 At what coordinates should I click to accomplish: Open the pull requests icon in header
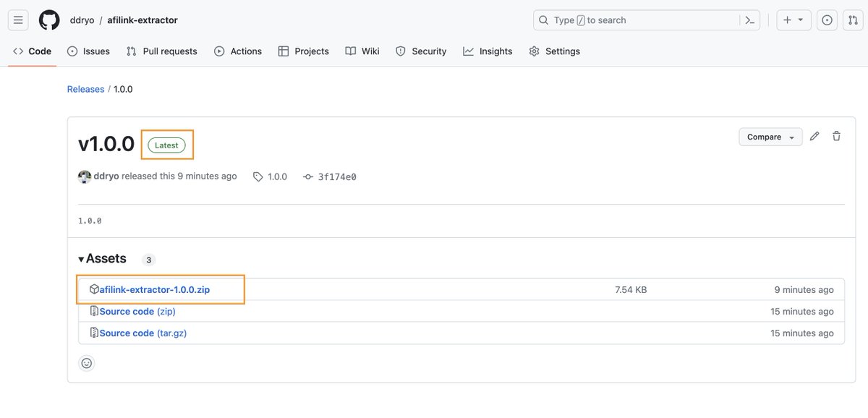853,20
